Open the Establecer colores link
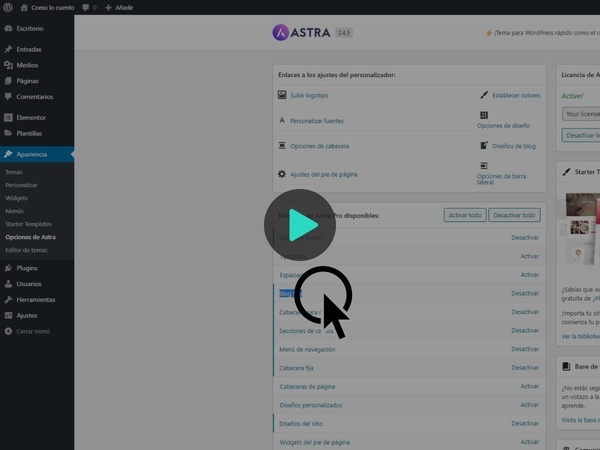600x450 pixels. point(516,96)
